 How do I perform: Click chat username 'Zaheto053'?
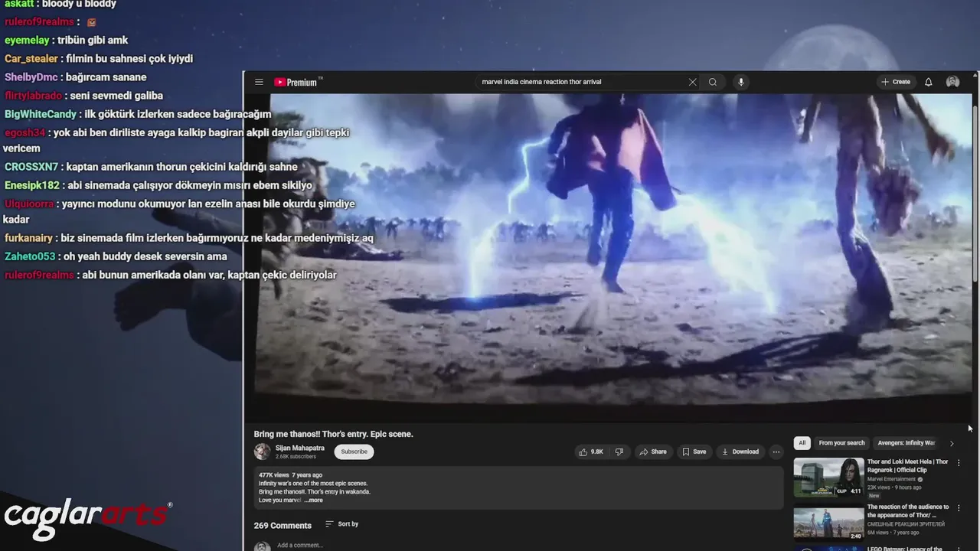click(30, 256)
